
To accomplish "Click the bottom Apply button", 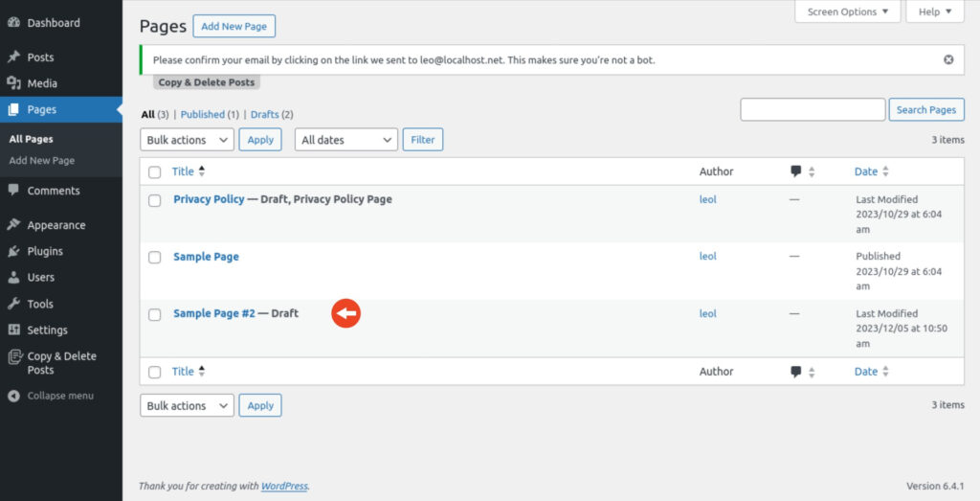I will [260, 405].
